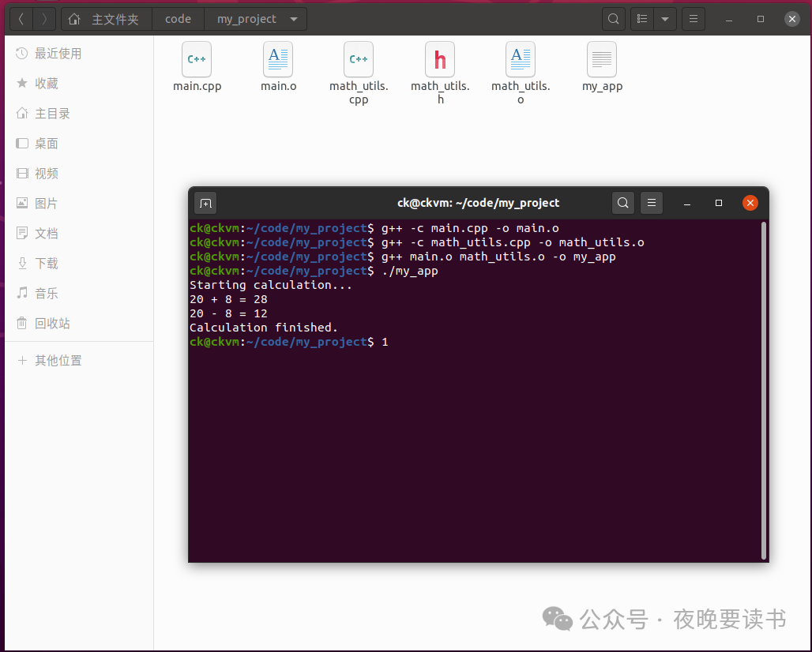812x652 pixels.
Task: Go forward in file manager history
Action: 44,19
